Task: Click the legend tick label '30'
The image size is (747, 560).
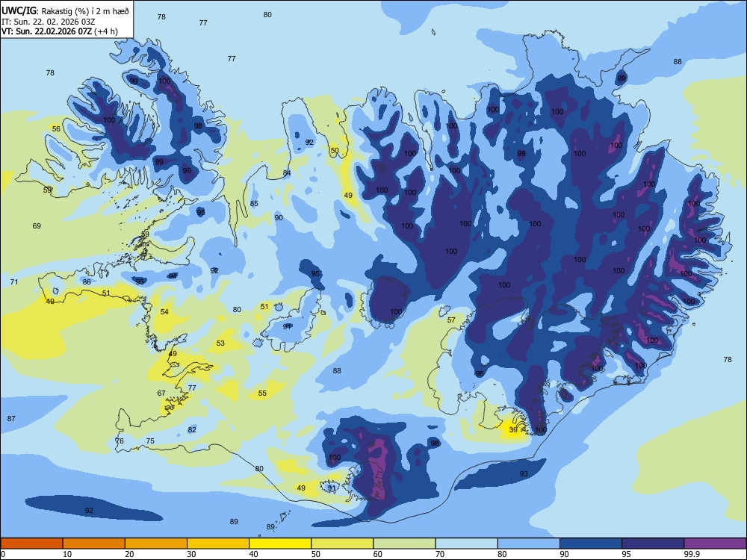Action: pyautogui.click(x=191, y=554)
